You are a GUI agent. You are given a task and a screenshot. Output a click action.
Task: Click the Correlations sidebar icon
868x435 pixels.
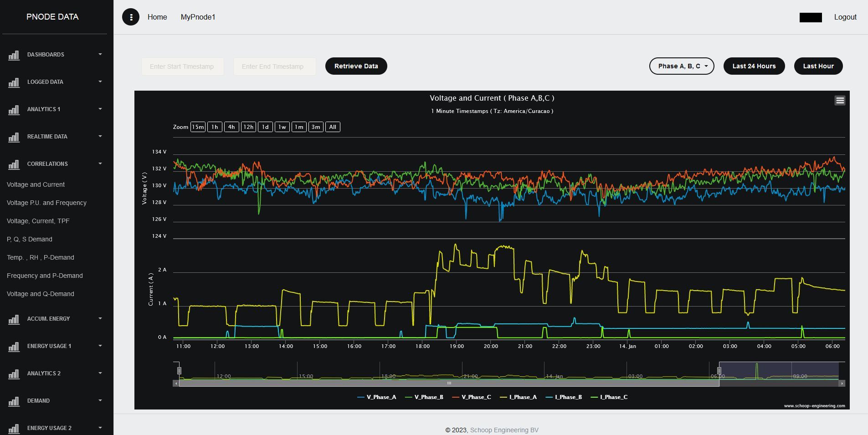[14, 164]
